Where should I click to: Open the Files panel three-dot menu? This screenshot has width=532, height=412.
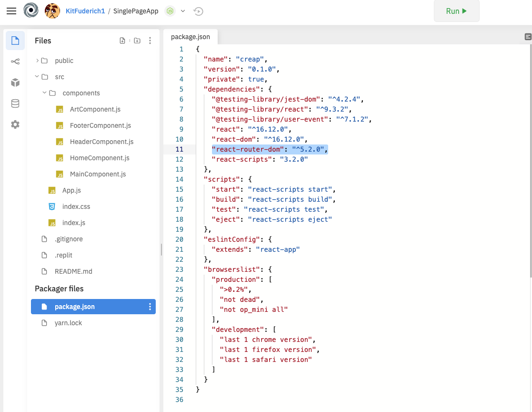point(150,41)
